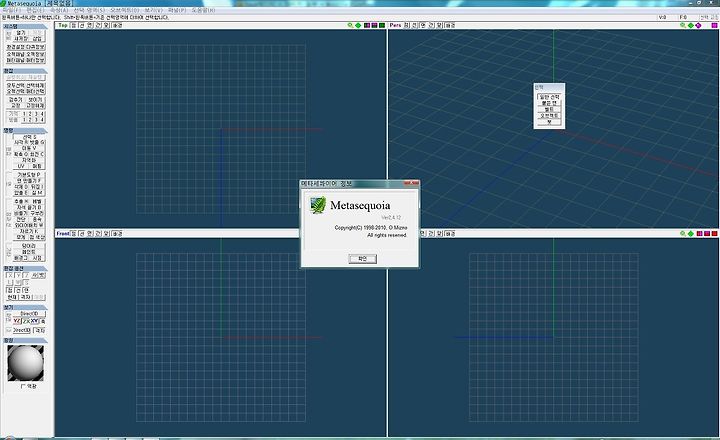Click the green diamond icon in bottom-right view header
Viewport: 720px width, 440px height.
pos(691,234)
